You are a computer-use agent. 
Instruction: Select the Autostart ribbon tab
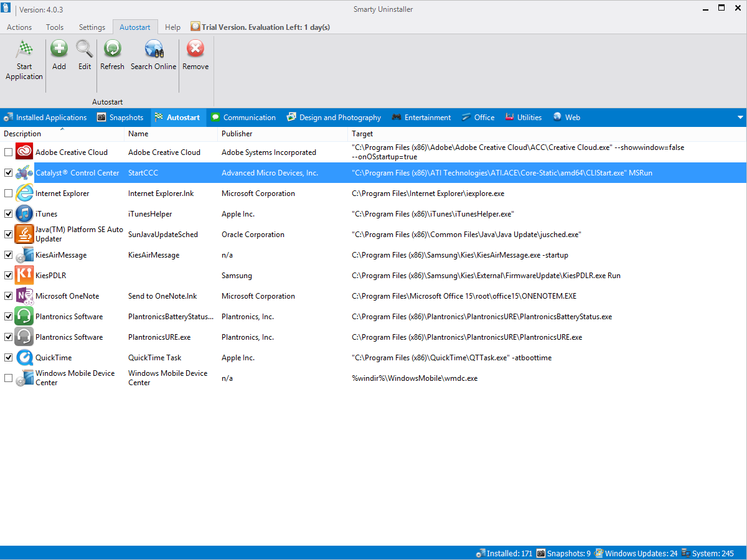135,27
